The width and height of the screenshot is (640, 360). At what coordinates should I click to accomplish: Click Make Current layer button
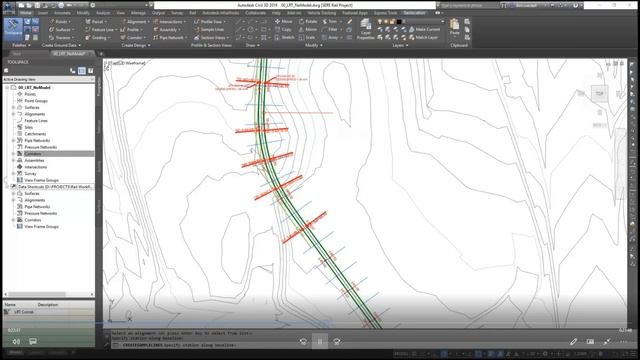tap(424, 29)
